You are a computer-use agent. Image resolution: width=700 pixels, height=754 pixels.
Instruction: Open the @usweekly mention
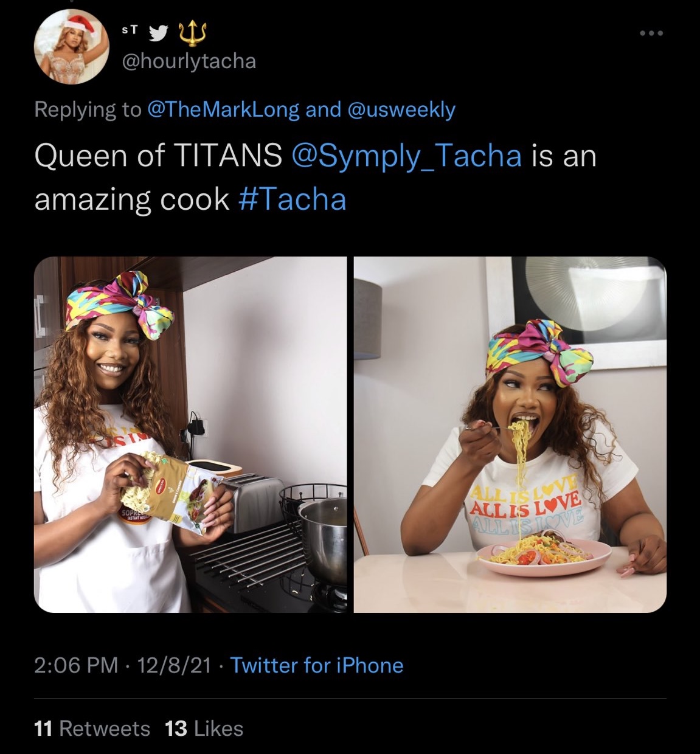click(x=401, y=109)
